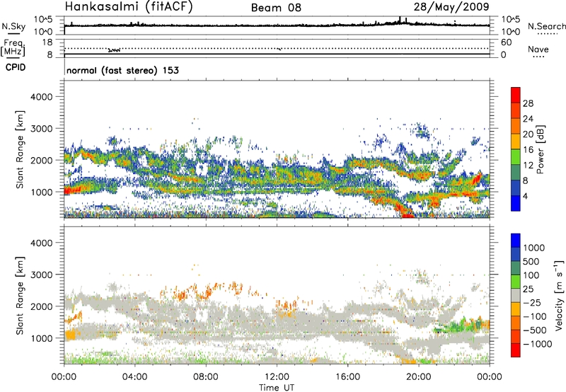Click the "Nave" legend label
Viewport: 566px width, 392px height.
538,49
